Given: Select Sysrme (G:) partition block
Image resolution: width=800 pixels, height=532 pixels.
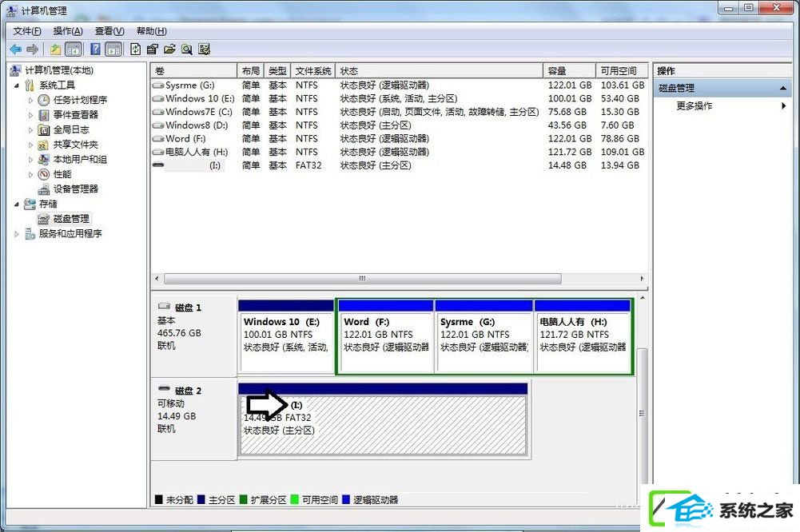Looking at the screenshot, I should (484, 336).
